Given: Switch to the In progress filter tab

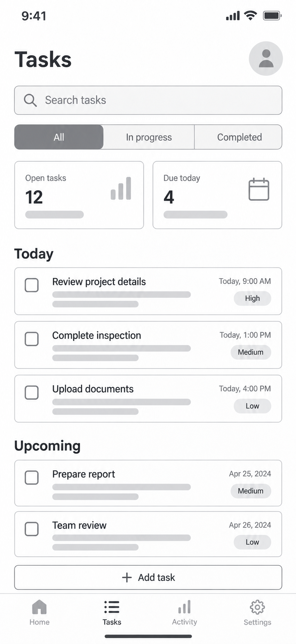Looking at the screenshot, I should (149, 137).
